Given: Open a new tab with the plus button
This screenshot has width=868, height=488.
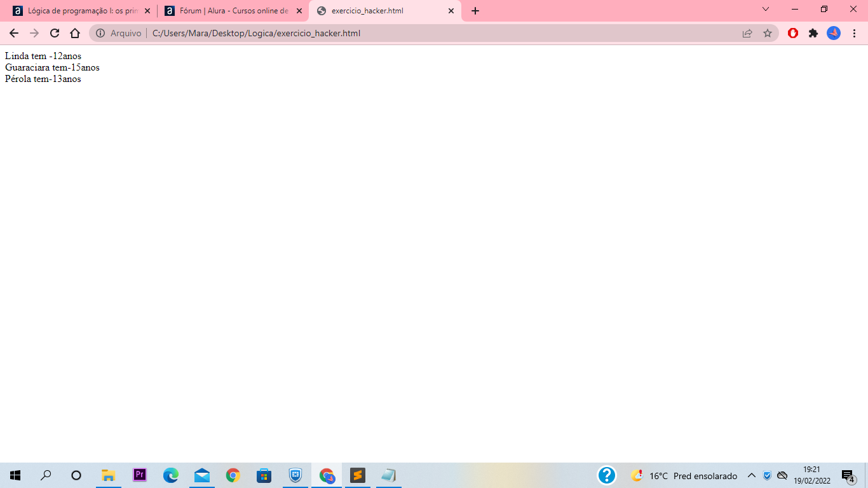Looking at the screenshot, I should tap(475, 11).
